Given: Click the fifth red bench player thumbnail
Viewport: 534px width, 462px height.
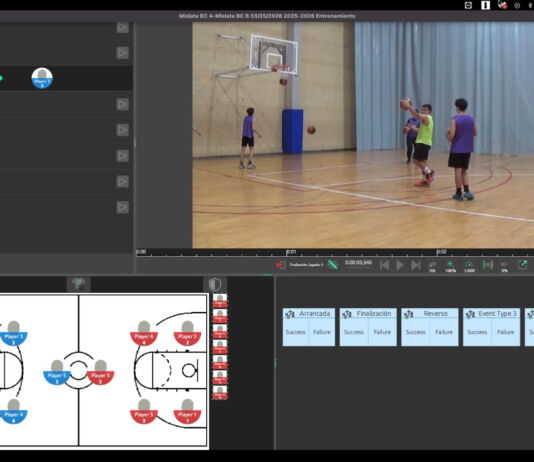Looking at the screenshot, I should [x=220, y=362].
